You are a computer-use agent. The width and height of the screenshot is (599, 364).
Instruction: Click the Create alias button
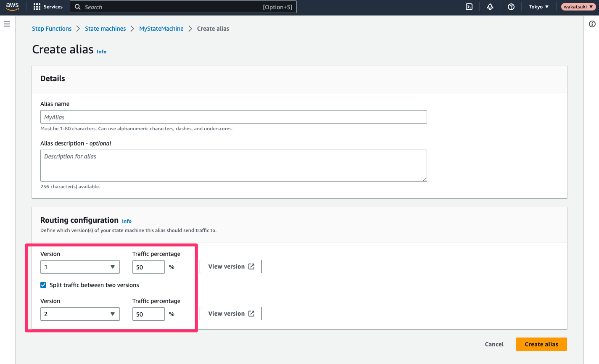coord(541,344)
